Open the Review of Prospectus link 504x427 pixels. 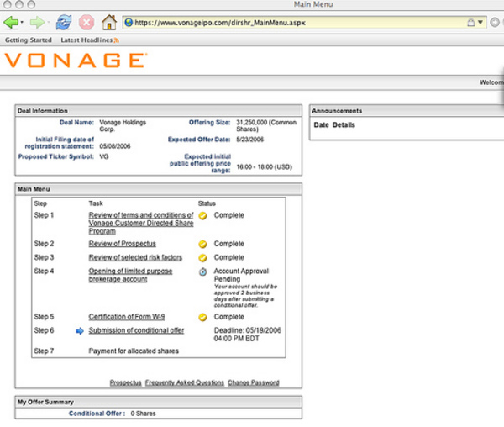coord(123,244)
